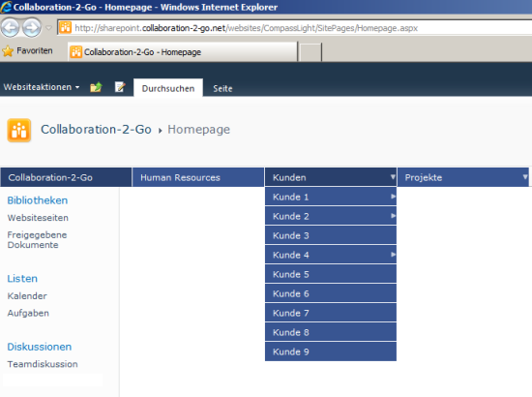Image resolution: width=532 pixels, height=397 pixels.
Task: Collapse the Kunden dropdown arrow
Action: [393, 176]
